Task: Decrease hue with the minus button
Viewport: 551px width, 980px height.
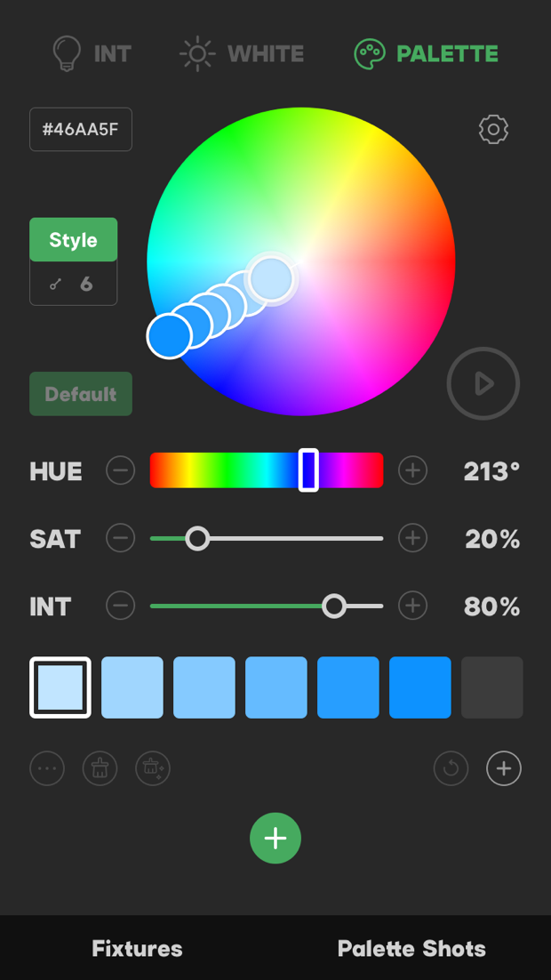Action: coord(121,470)
